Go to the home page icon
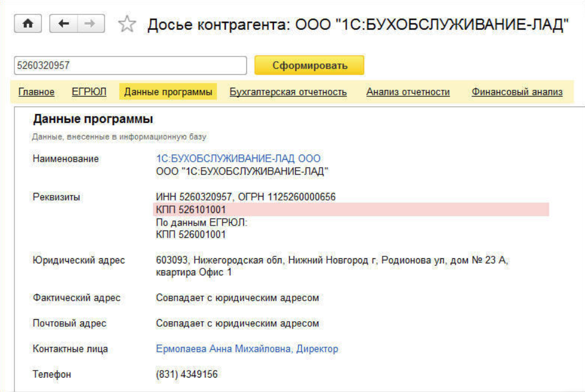 pos(28,24)
